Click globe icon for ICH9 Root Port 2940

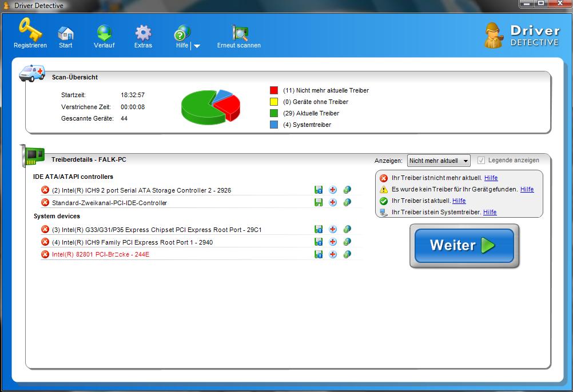point(347,242)
